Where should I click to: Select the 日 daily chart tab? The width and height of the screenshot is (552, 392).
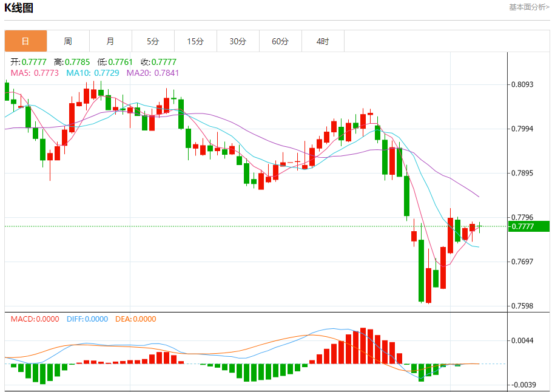pos(25,41)
